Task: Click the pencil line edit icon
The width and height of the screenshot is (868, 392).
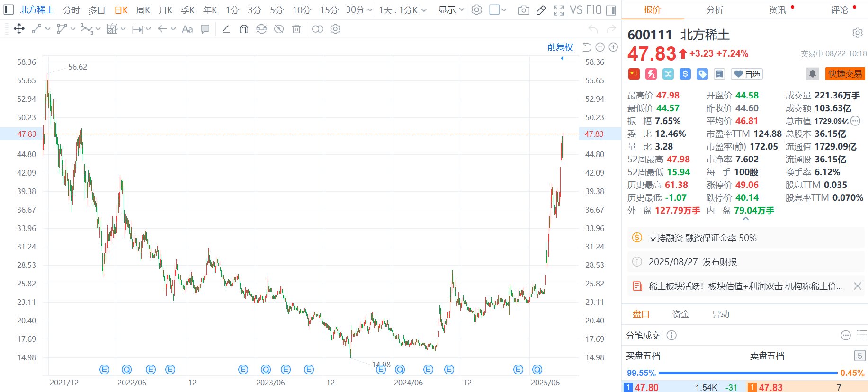Action: click(x=226, y=29)
